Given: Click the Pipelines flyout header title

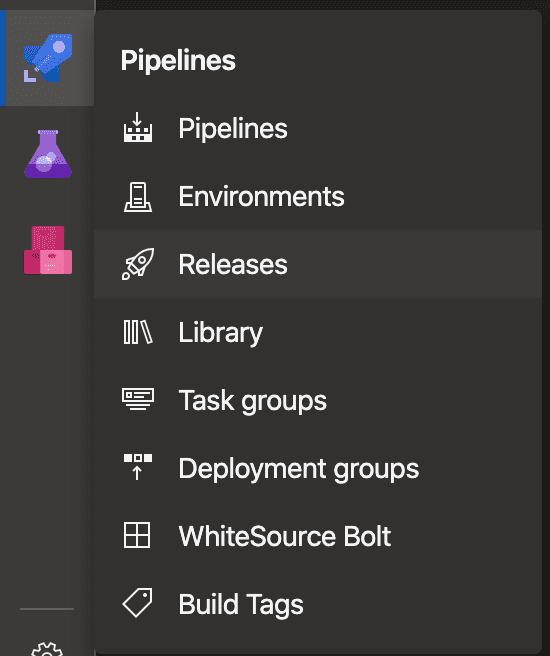Looking at the screenshot, I should pos(178,61).
